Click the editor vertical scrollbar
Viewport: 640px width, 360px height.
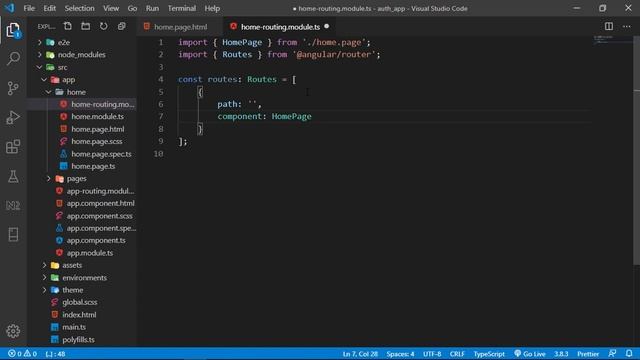pos(637,150)
